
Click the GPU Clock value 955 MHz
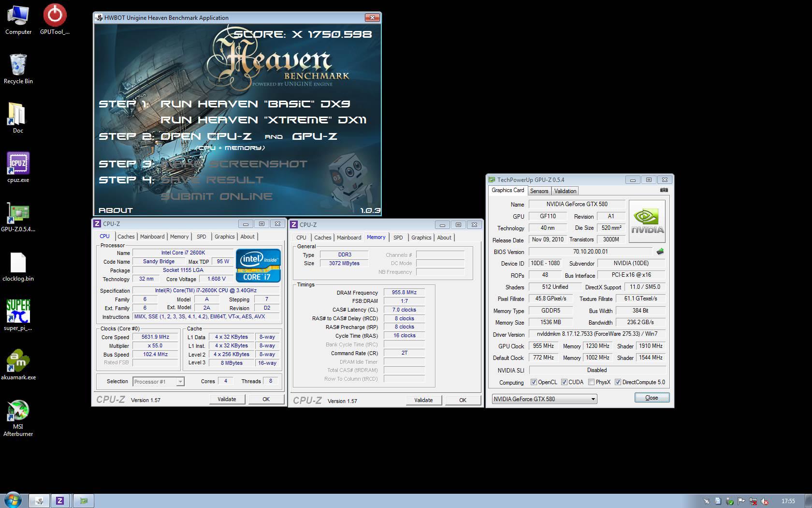pyautogui.click(x=543, y=346)
